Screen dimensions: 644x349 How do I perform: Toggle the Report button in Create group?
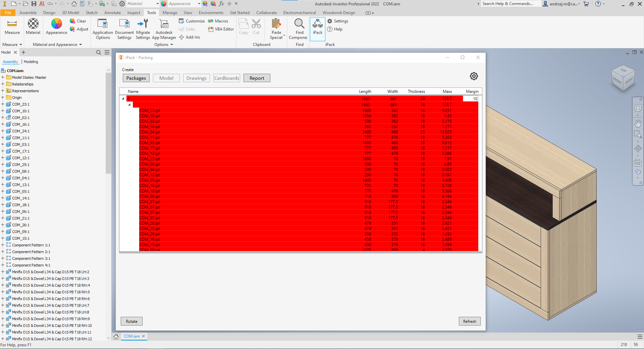[257, 78]
